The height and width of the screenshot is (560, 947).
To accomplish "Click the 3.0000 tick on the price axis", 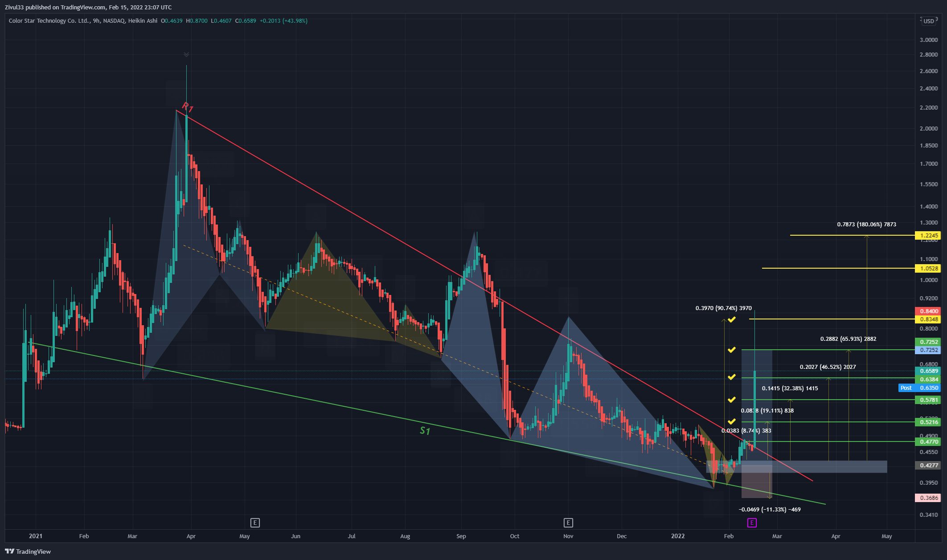I will (929, 40).
